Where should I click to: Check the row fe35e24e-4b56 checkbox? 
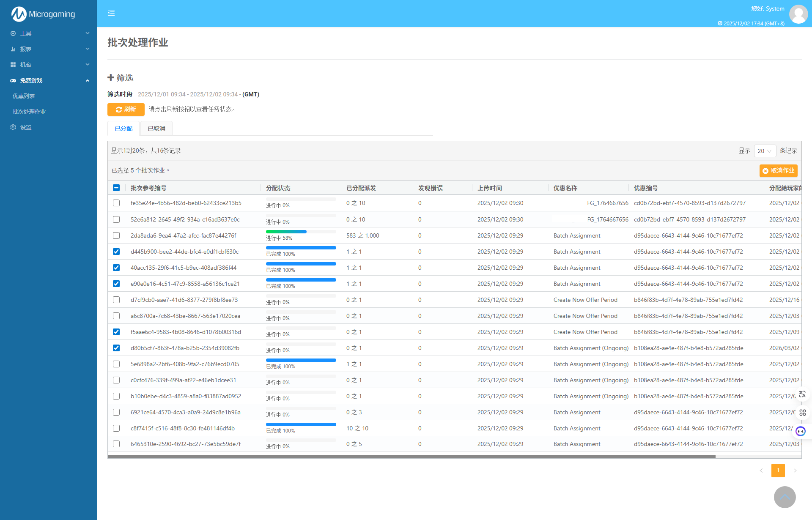pos(116,203)
